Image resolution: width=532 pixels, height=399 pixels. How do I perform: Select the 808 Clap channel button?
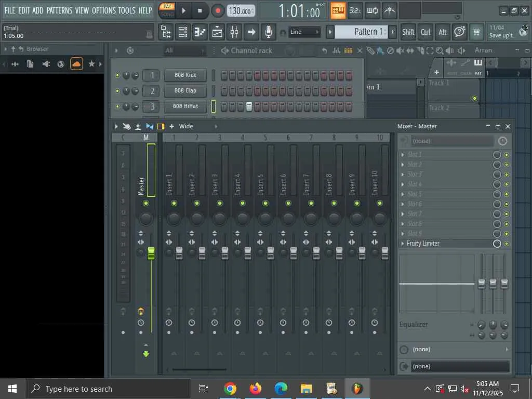[x=185, y=90]
